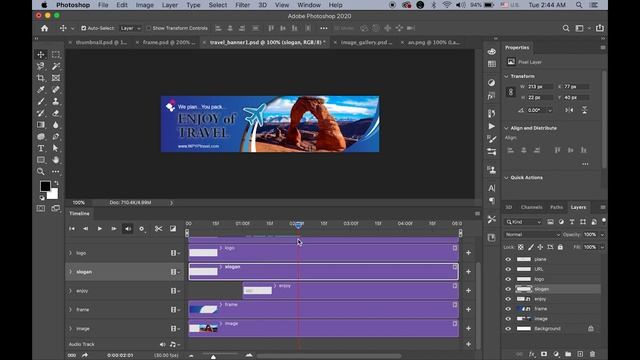Select the Crop tool

[x=41, y=78]
